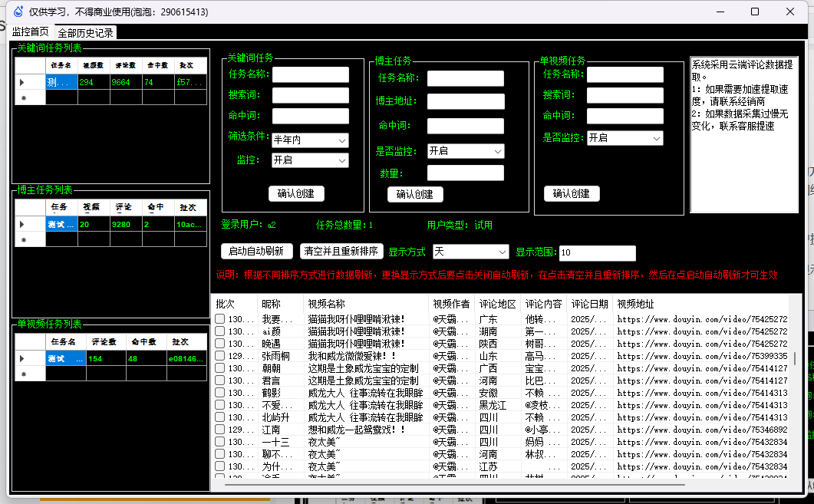The width and height of the screenshot is (814, 504).
Task: Focus the 博主地址 input field
Action: (466, 102)
